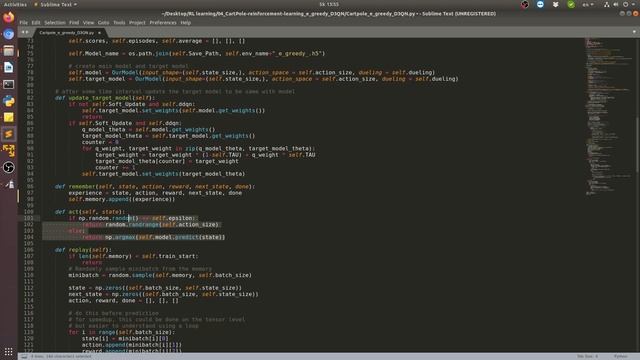The height and width of the screenshot is (360, 640).
Task: Open the network status tray icon
Action: [x=607, y=4]
